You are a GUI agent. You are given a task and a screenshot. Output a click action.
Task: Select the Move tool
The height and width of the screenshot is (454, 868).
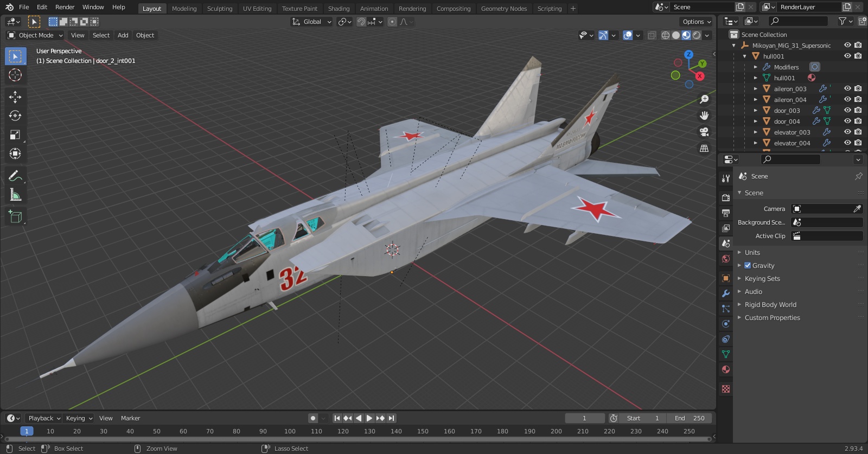[x=15, y=97]
